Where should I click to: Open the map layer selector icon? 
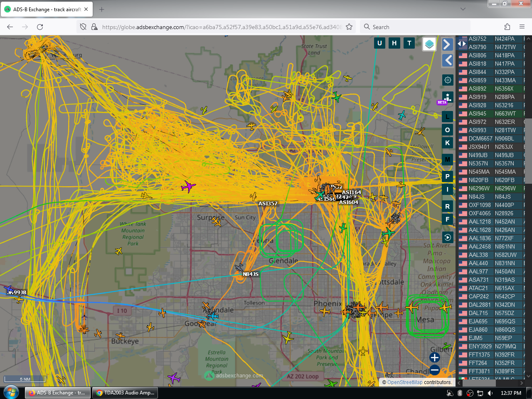pyautogui.click(x=429, y=44)
